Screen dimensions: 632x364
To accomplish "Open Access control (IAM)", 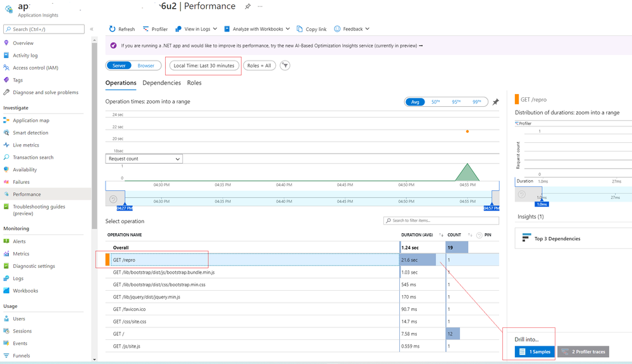I will 35,68.
